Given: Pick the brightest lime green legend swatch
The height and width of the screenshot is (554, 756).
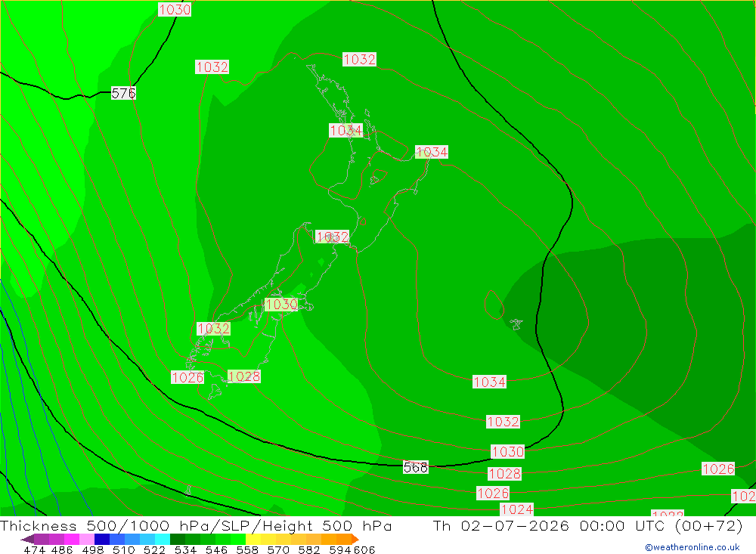Looking at the screenshot, I should point(238,539).
